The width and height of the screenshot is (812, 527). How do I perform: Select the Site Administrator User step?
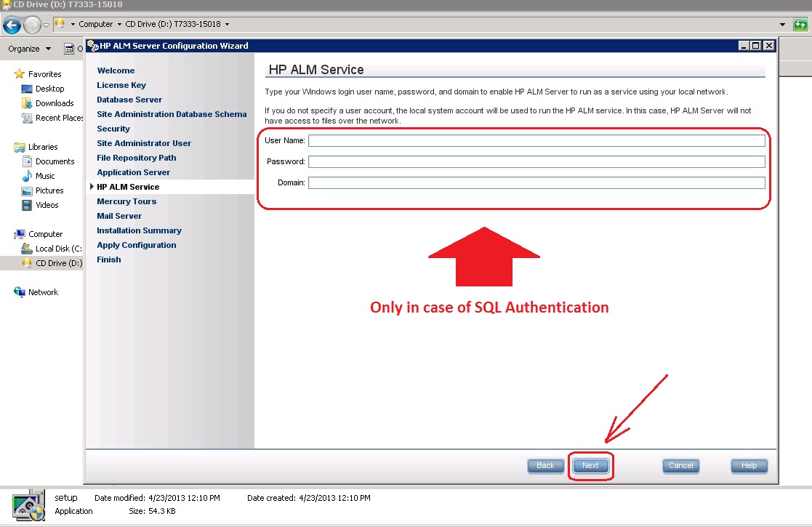coord(144,143)
